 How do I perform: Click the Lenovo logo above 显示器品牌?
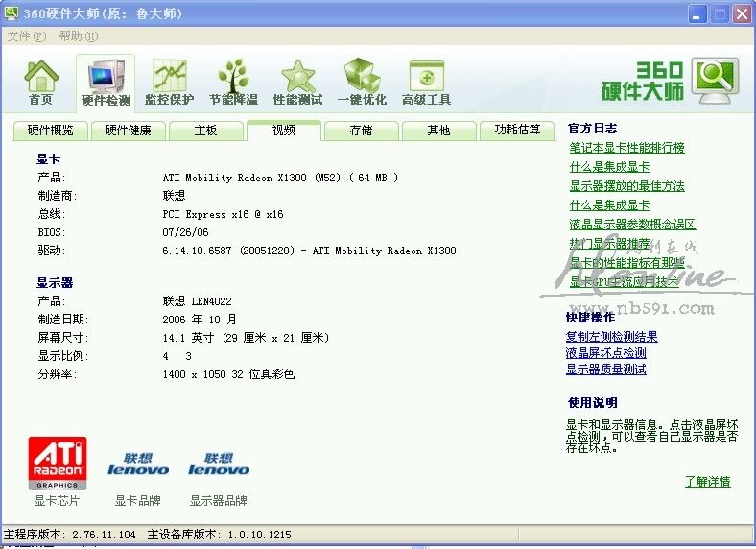pyautogui.click(x=219, y=464)
